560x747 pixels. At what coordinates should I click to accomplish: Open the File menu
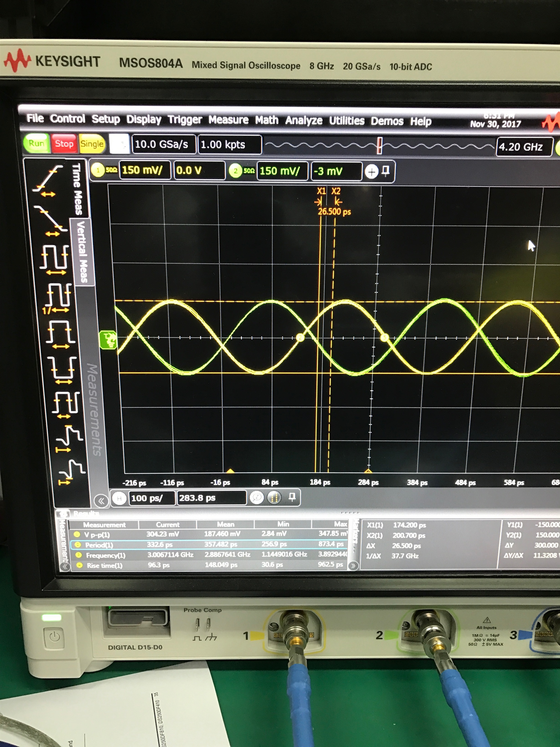[35, 118]
